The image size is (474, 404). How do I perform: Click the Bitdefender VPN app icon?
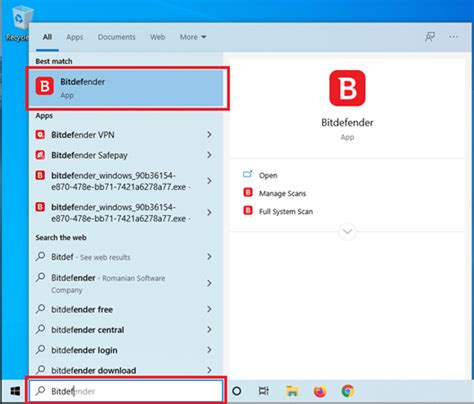click(x=40, y=135)
